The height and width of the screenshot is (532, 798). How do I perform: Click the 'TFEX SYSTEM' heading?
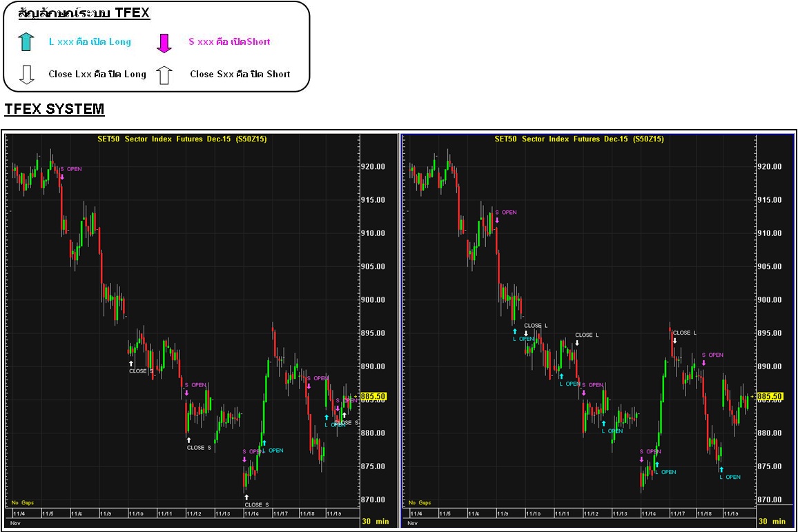[x=55, y=109]
